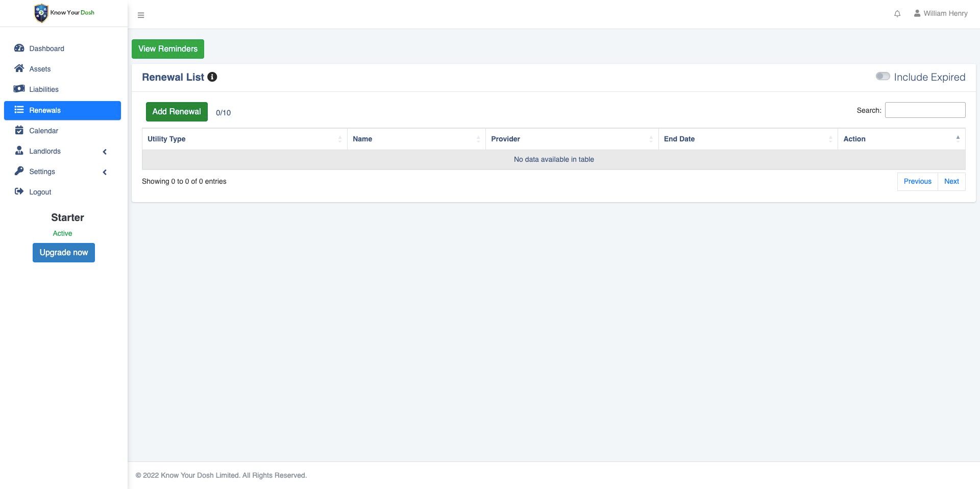This screenshot has width=980, height=489.
Task: Click the user profile icon
Action: pos(917,13)
